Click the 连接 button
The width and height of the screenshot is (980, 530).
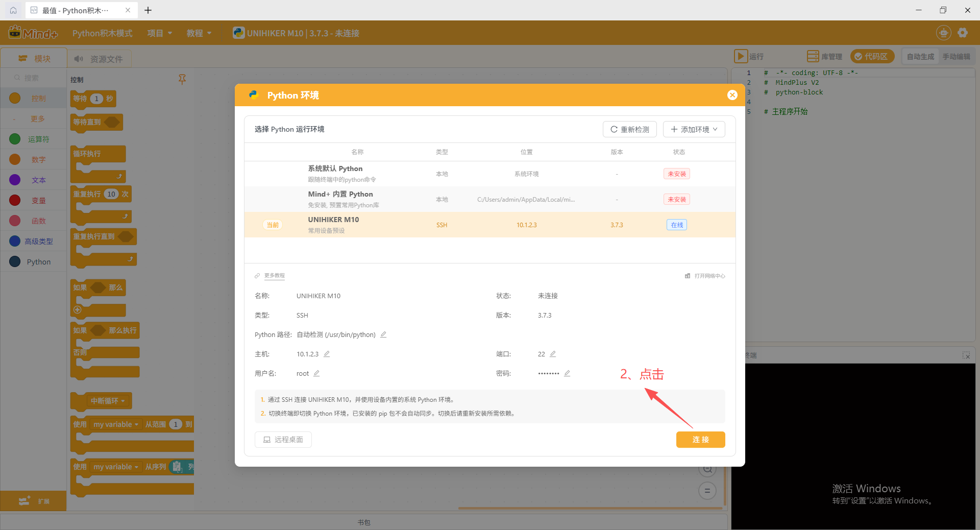(701, 440)
